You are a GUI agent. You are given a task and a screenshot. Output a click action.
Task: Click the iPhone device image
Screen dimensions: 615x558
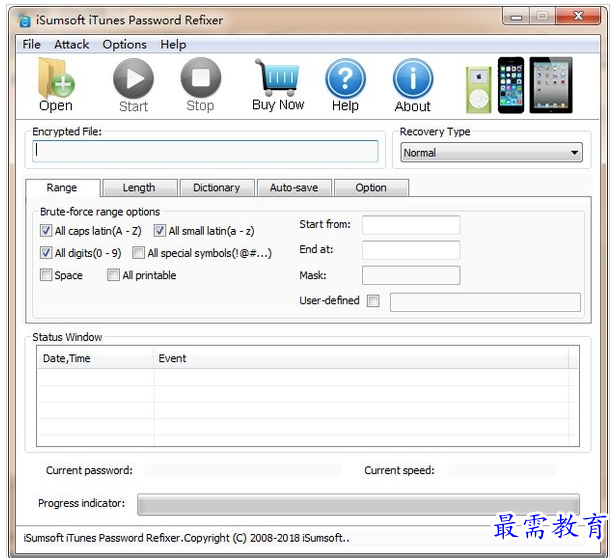(x=511, y=85)
